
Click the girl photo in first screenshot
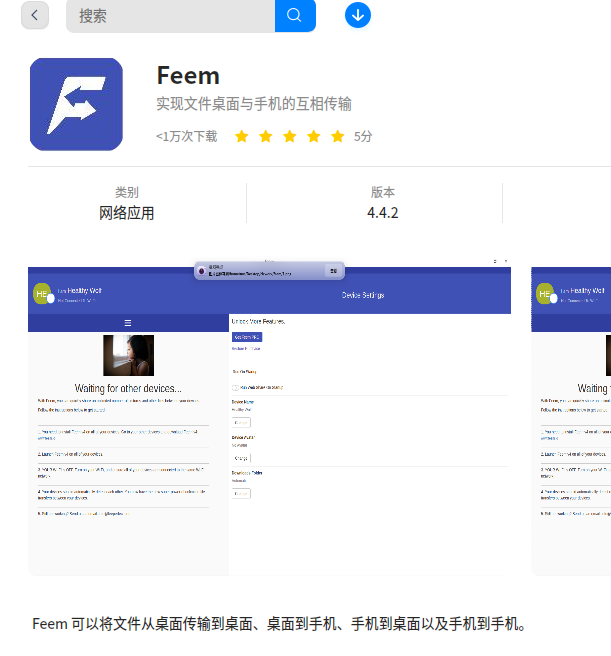[x=128, y=355]
